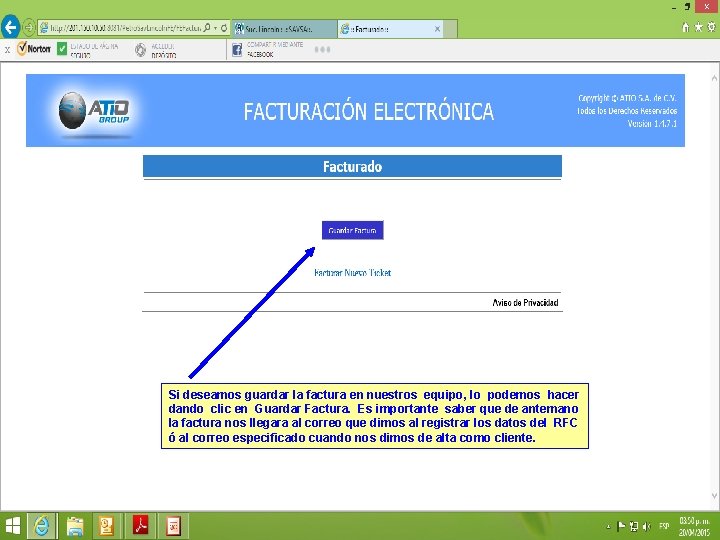Click the taskbar clock and date
Viewport: 720px width, 540px height.
[x=694, y=526]
